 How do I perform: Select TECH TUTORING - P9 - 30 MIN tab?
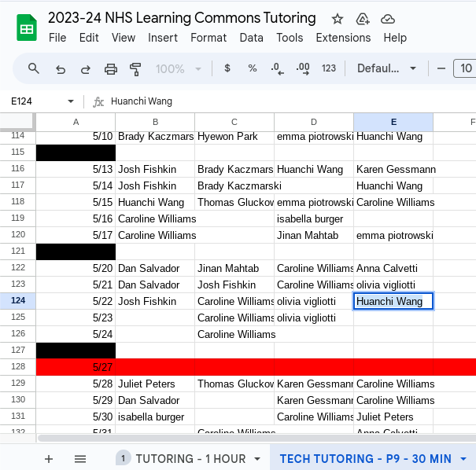tap(366, 459)
